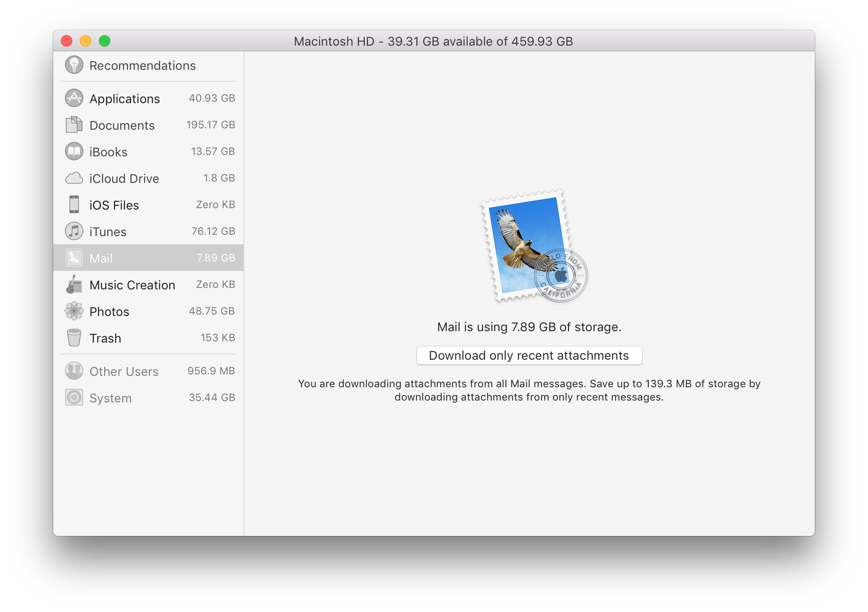
Task: Click the iTunes music note icon
Action: point(74,231)
